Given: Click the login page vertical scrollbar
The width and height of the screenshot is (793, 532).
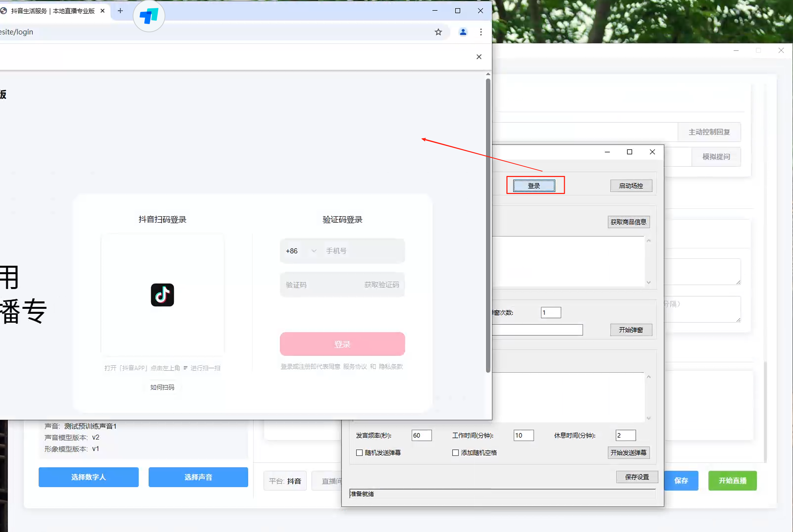Looking at the screenshot, I should point(488,226).
